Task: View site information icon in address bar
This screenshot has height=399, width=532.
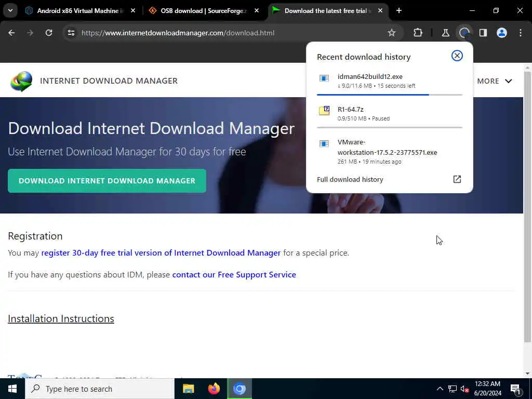Action: [x=71, y=33]
